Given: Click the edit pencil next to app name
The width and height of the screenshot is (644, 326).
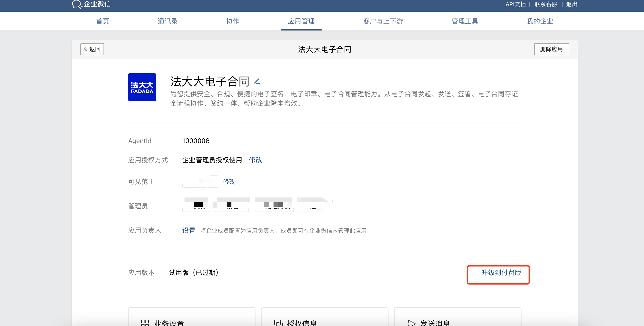Looking at the screenshot, I should pos(257,81).
